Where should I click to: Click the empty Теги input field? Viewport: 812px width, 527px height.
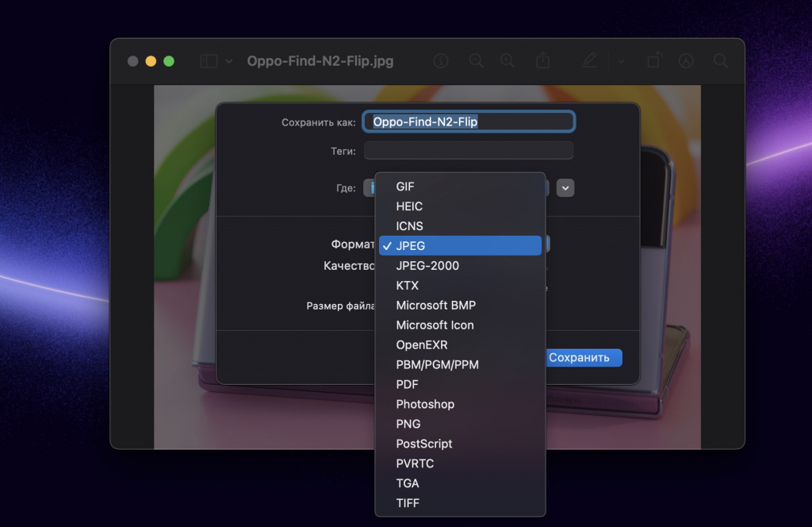point(469,151)
